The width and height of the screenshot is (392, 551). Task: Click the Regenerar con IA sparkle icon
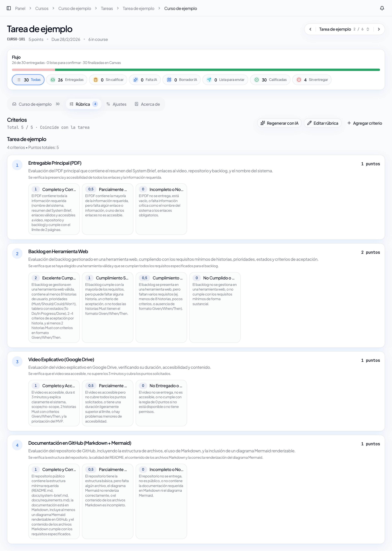pyautogui.click(x=263, y=123)
